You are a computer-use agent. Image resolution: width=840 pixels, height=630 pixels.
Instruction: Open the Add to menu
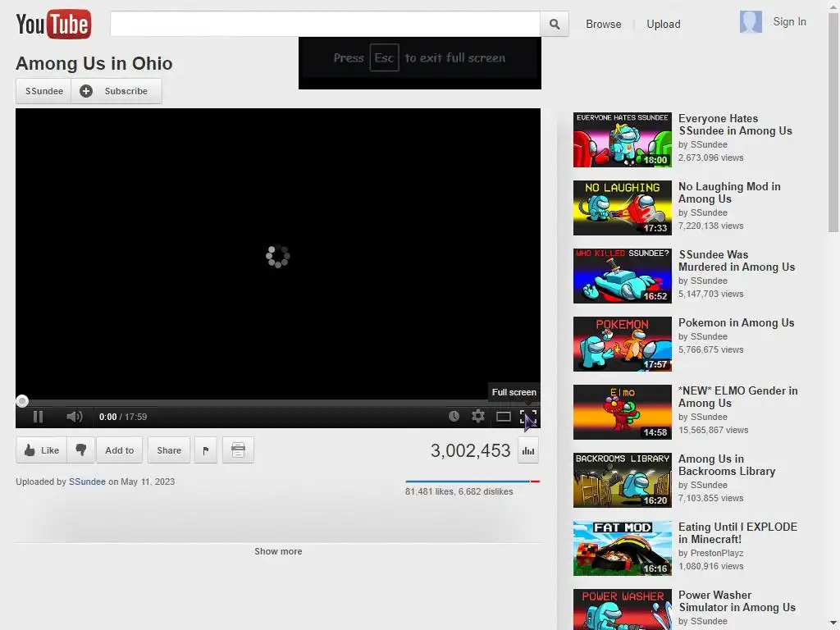120,450
